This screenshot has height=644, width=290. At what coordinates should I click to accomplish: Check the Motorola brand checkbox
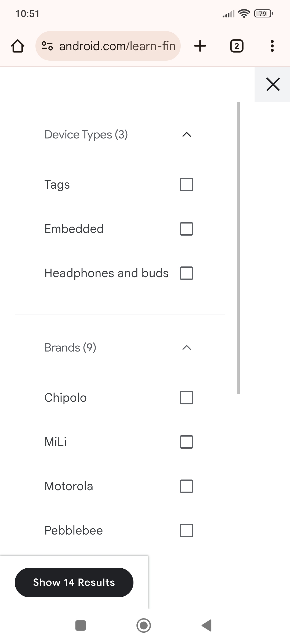point(186,486)
